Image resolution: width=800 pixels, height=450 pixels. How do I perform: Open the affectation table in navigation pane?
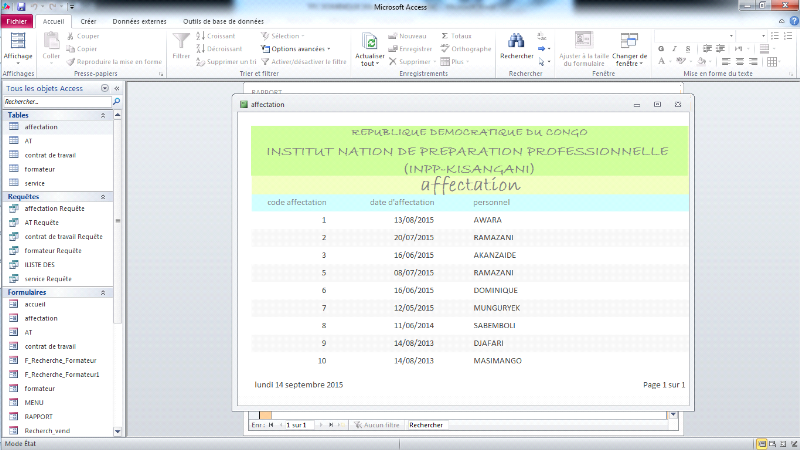click(x=41, y=127)
